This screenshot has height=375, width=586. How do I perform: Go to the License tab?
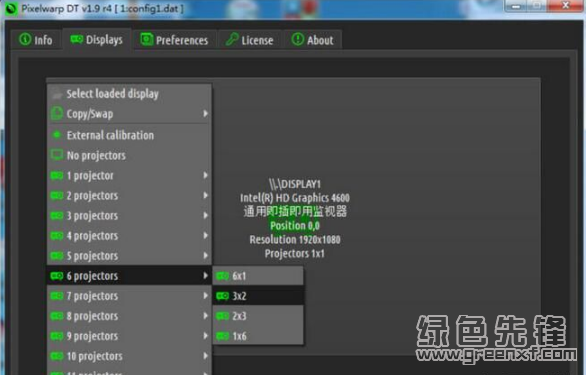(250, 40)
